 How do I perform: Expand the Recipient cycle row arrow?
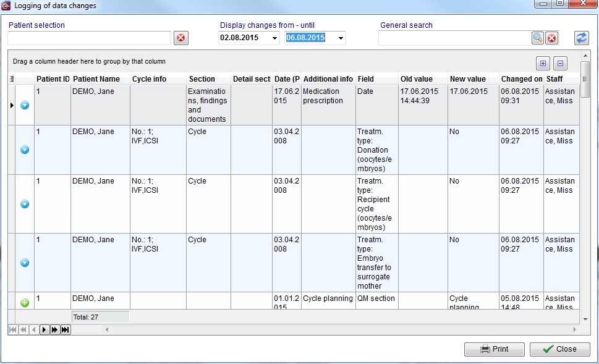(x=25, y=204)
